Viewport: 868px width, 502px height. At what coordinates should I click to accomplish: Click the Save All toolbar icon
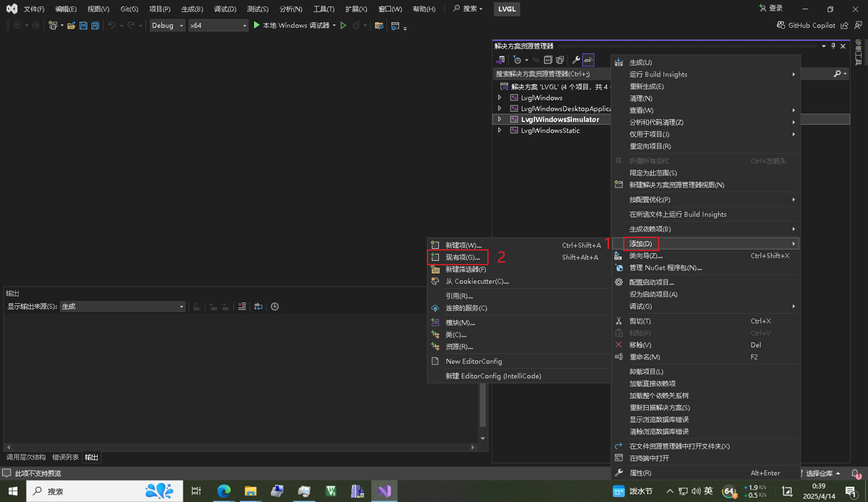[95, 26]
